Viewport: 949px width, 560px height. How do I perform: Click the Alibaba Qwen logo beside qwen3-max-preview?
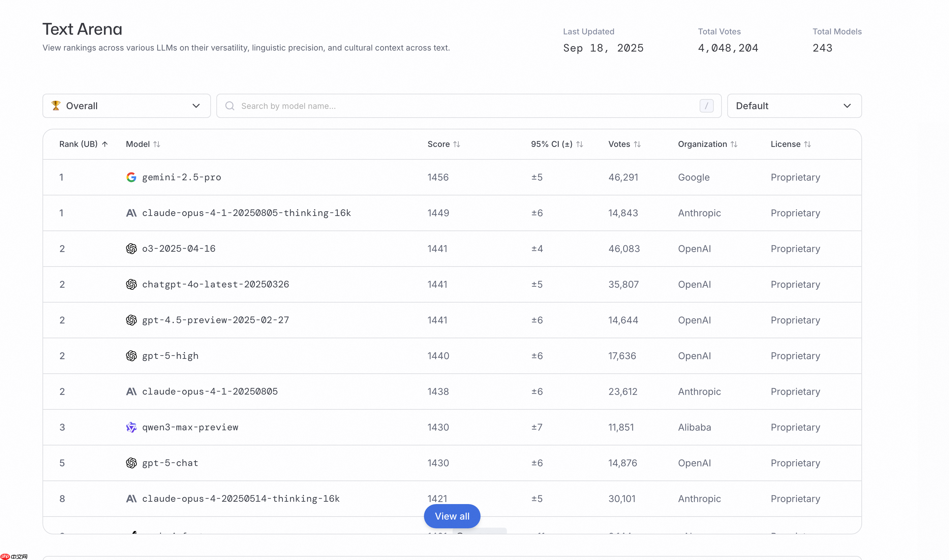point(131,427)
